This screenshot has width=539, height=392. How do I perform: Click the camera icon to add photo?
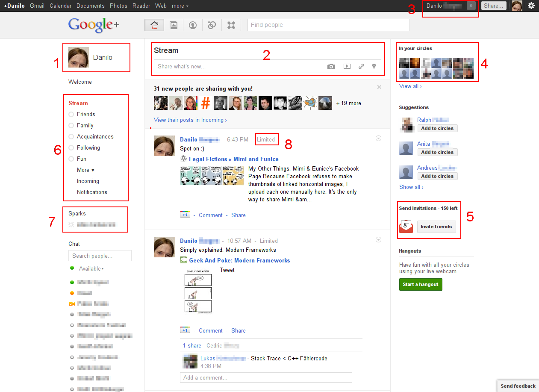[x=331, y=66]
